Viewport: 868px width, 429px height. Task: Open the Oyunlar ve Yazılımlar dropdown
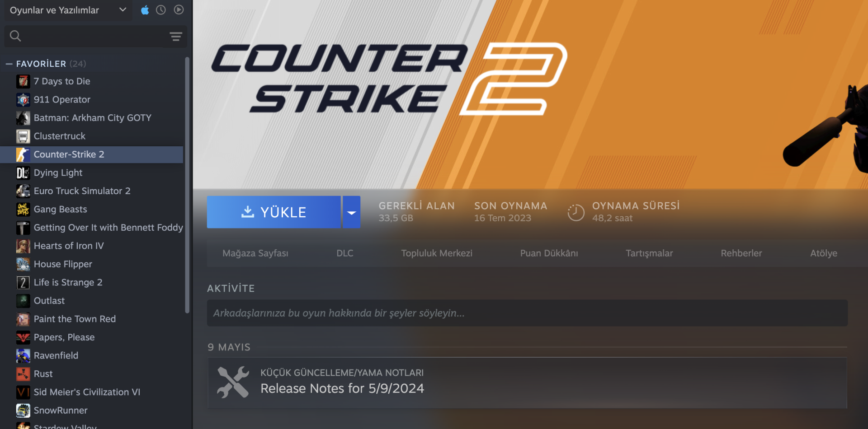click(68, 10)
